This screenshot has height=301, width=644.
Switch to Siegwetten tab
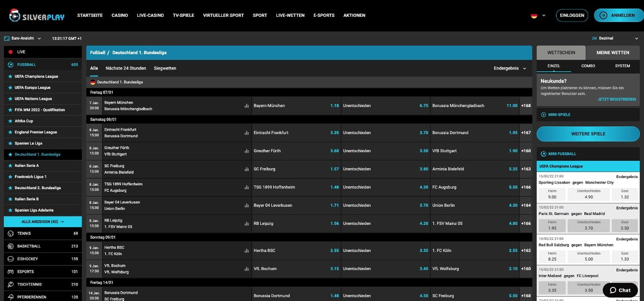click(165, 68)
